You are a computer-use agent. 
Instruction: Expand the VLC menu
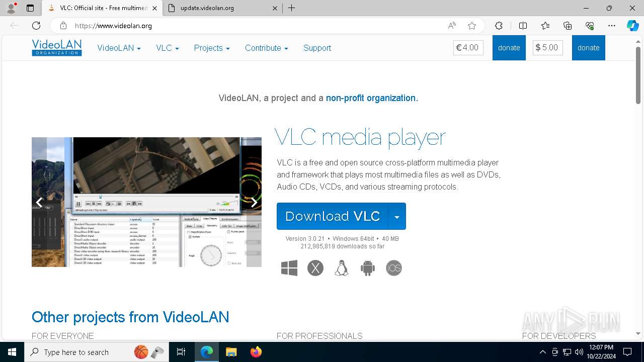point(168,48)
